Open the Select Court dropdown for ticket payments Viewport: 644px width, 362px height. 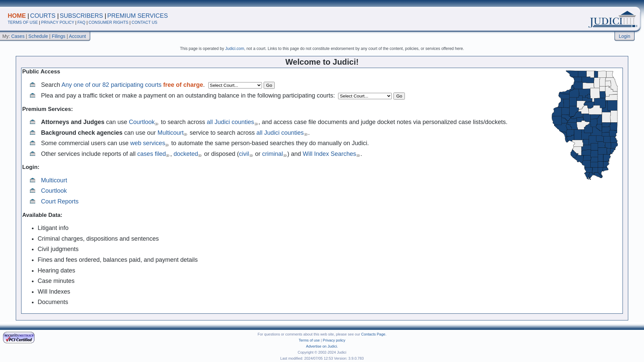tap(365, 96)
